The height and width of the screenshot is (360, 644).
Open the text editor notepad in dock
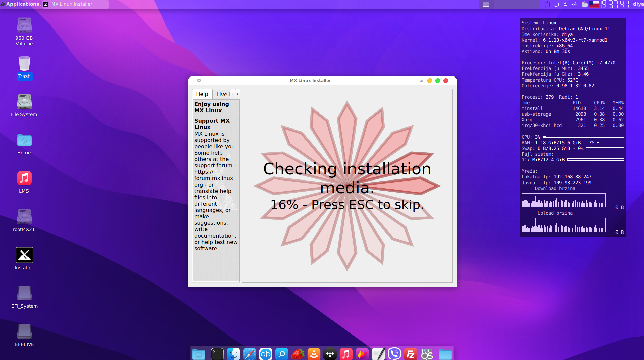click(378, 354)
